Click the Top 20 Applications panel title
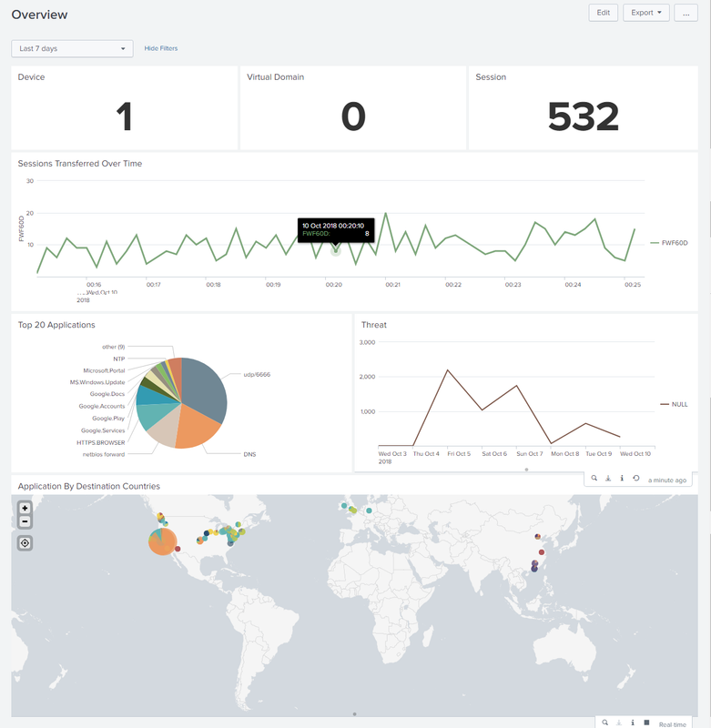This screenshot has width=711, height=728. (56, 325)
